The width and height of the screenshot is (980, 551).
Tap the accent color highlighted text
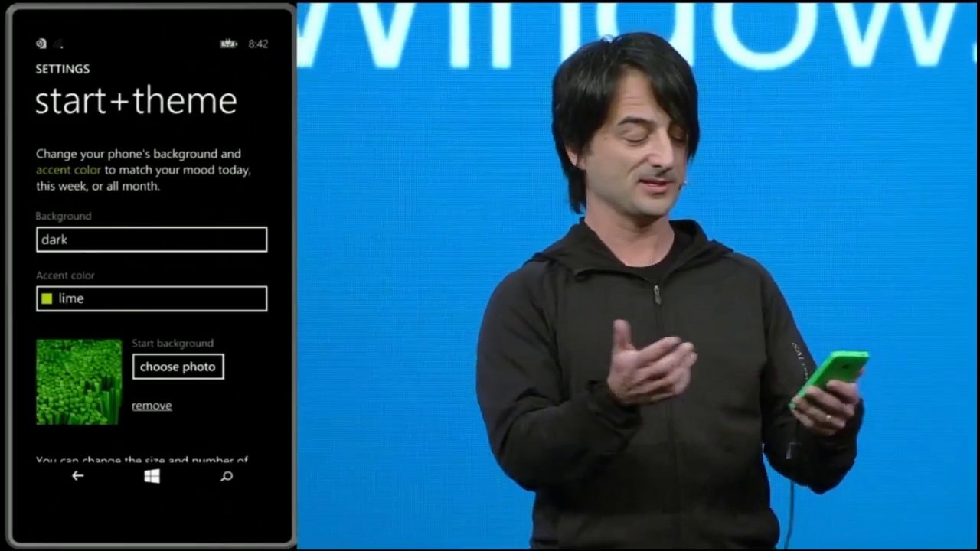tap(68, 170)
